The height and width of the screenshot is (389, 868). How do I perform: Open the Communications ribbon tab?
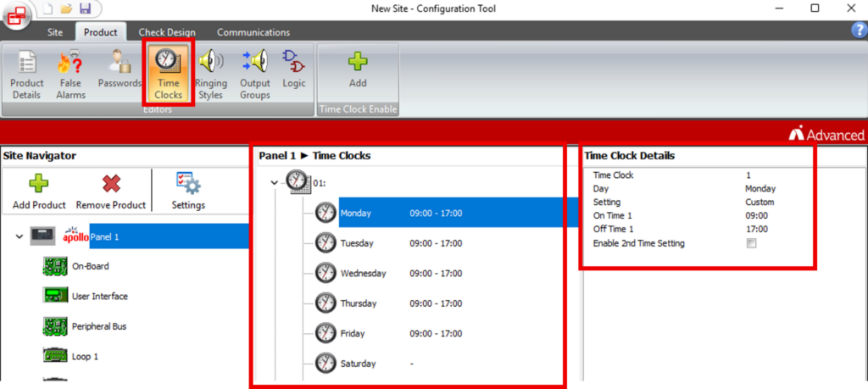(253, 32)
